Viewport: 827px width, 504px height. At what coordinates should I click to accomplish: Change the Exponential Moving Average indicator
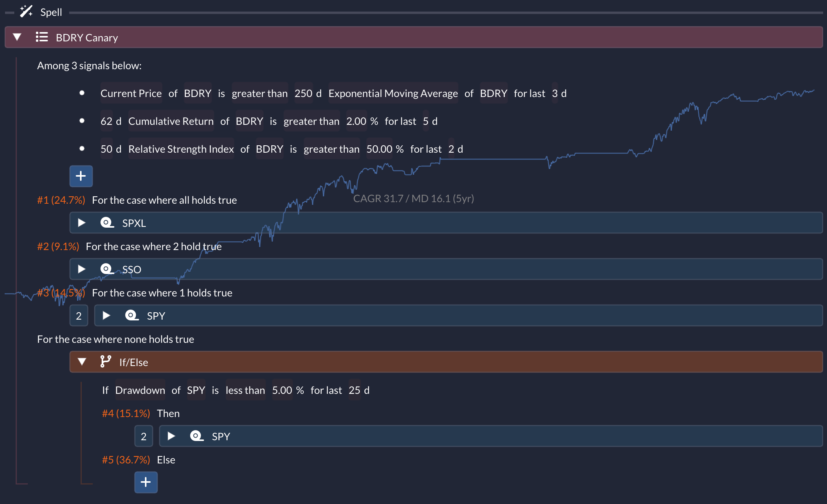[393, 94]
